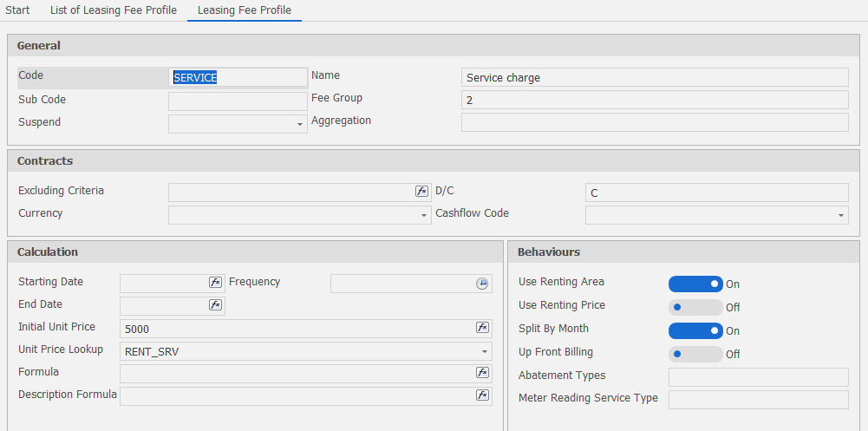Open formula editor for Excluding Criteria
Image resolution: width=868 pixels, height=431 pixels.
pyautogui.click(x=421, y=192)
